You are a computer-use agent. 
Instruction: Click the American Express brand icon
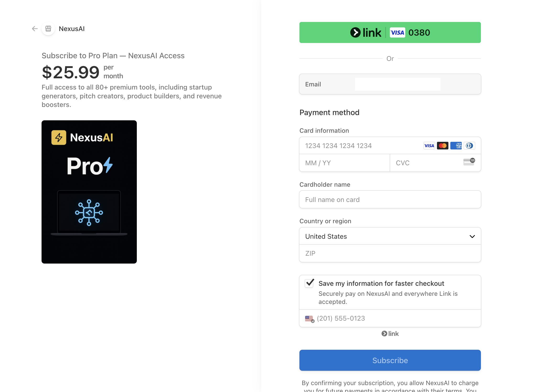tap(456, 146)
